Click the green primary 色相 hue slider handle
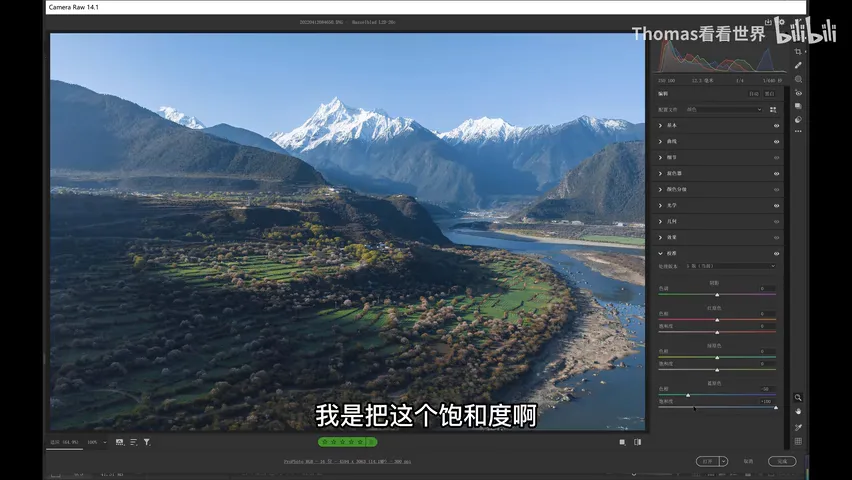The width and height of the screenshot is (852, 480). coord(717,357)
